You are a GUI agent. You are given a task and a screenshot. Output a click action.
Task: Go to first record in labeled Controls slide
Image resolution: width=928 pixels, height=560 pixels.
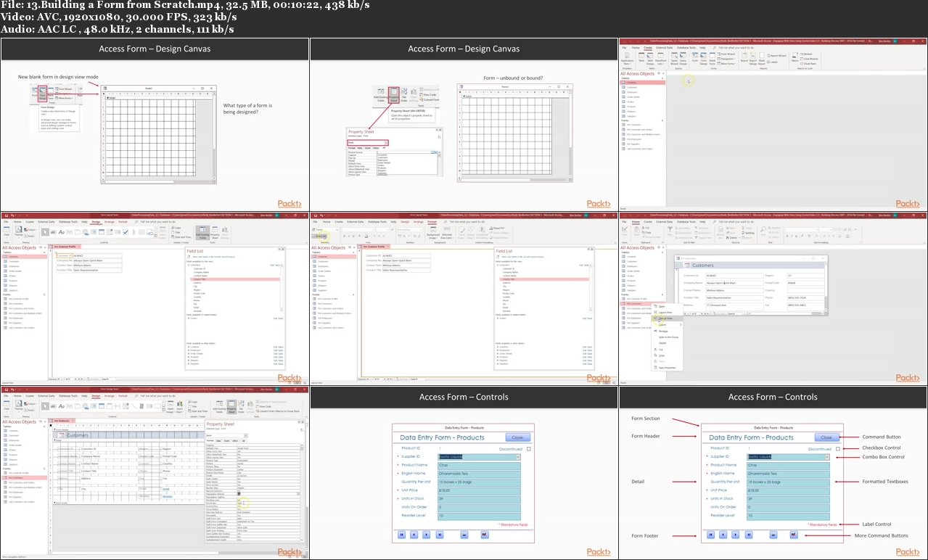pyautogui.click(x=710, y=535)
